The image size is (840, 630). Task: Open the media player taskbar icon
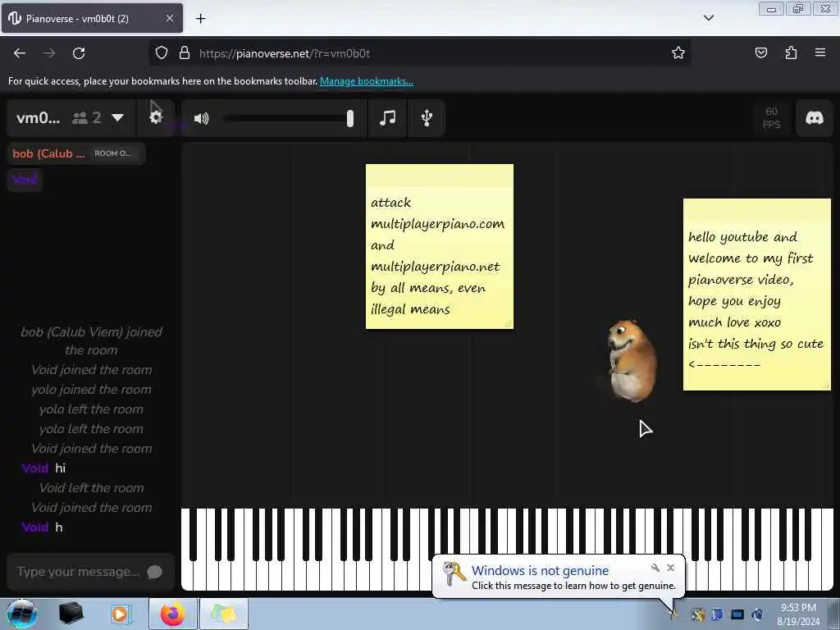pyautogui.click(x=121, y=614)
